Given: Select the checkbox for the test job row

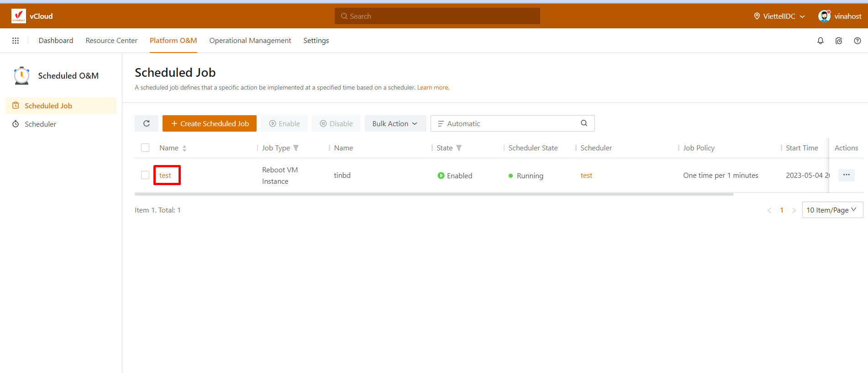Looking at the screenshot, I should (145, 175).
